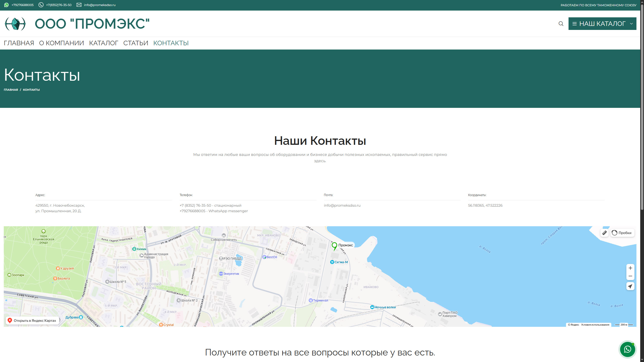Image resolution: width=644 pixels, height=362 pixels.
Task: Click the WhatsApp icon in top bar
Action: [x=6, y=5]
